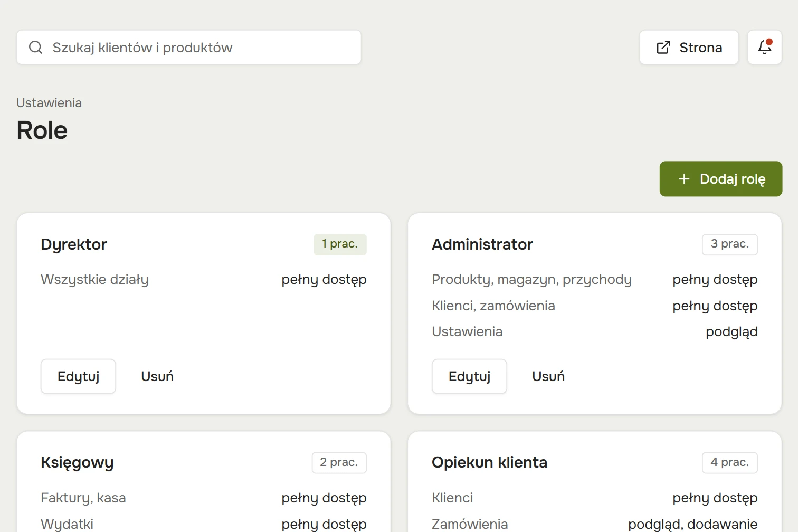798x532 pixels.
Task: Add a new role with Dodaj rolę
Action: tap(721, 179)
